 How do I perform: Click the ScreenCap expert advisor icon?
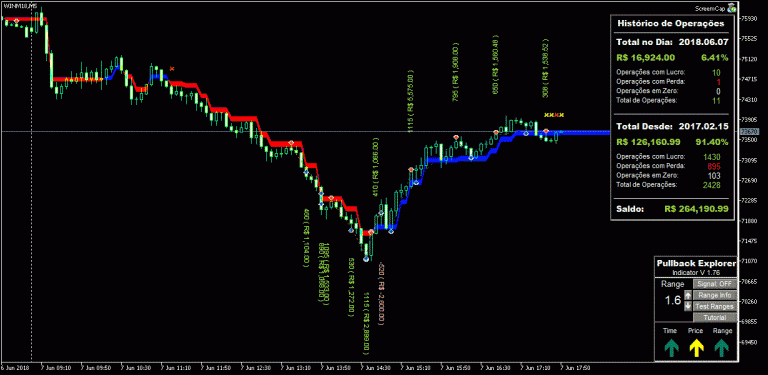coord(732,8)
